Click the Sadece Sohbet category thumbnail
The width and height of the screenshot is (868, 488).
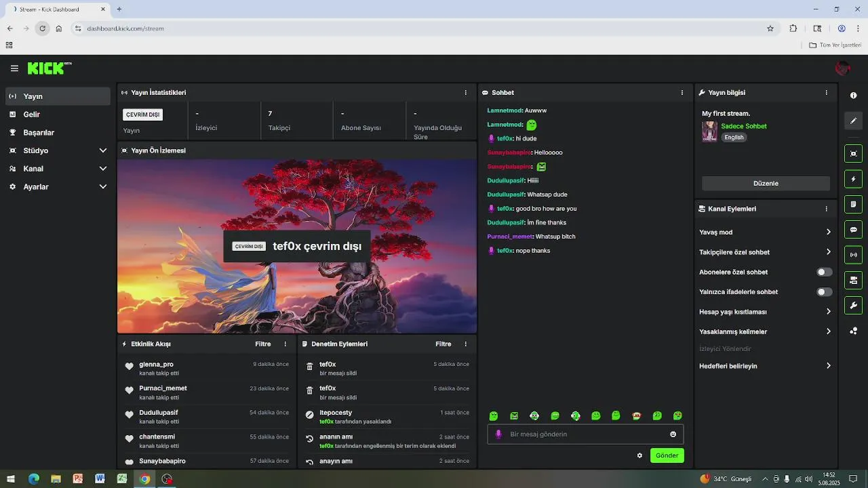click(709, 131)
